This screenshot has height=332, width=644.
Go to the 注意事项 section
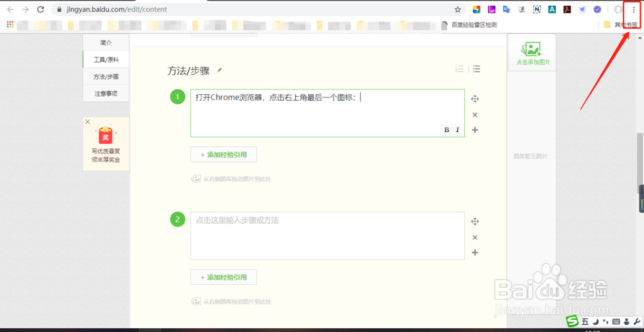pyautogui.click(x=106, y=93)
